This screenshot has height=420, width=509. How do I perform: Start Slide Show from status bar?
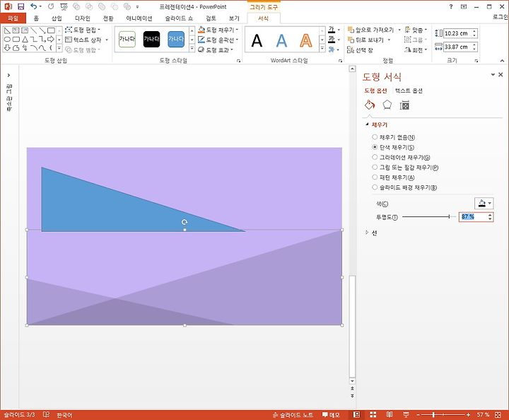[406, 414]
